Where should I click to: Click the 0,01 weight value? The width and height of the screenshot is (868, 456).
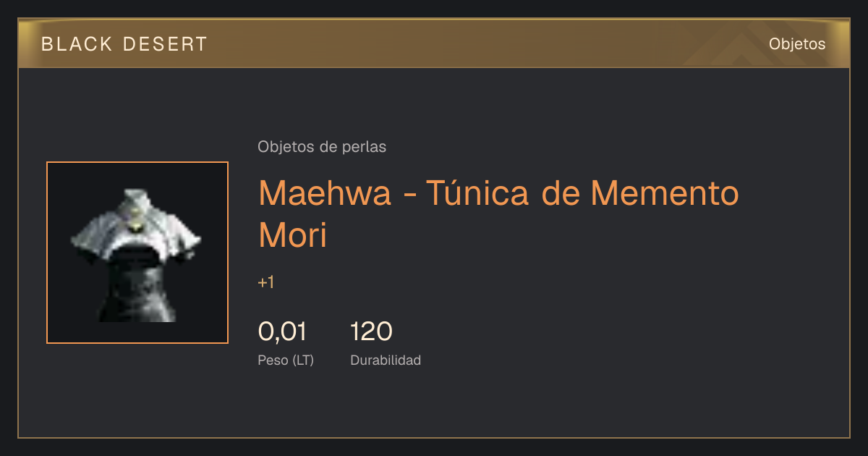[282, 332]
